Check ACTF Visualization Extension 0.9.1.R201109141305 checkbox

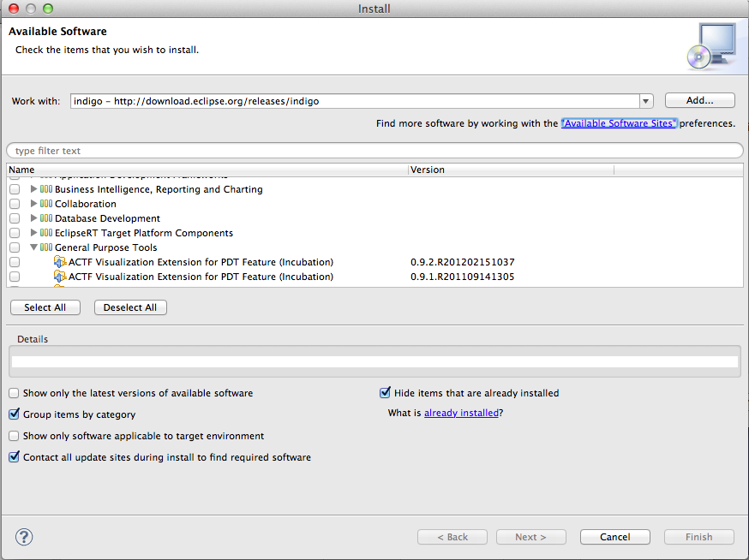15,277
